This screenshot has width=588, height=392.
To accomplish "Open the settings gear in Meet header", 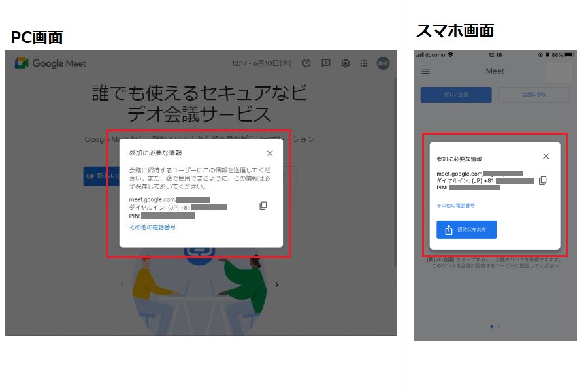I will pyautogui.click(x=346, y=63).
